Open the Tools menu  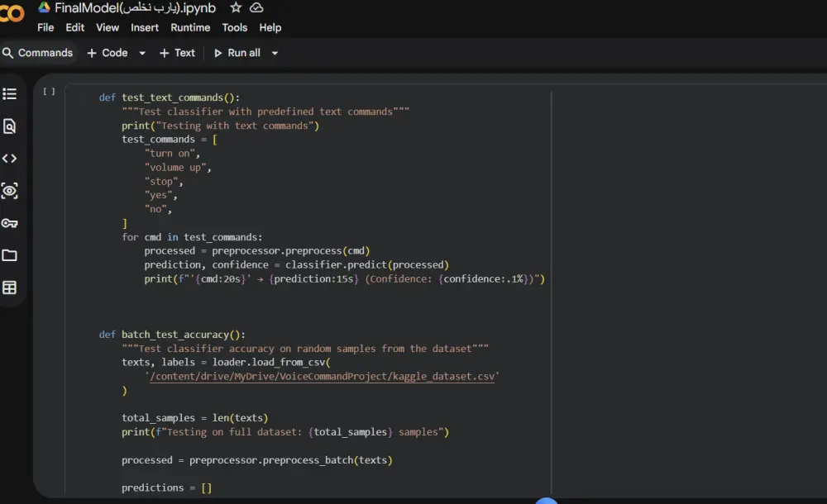[x=234, y=27]
